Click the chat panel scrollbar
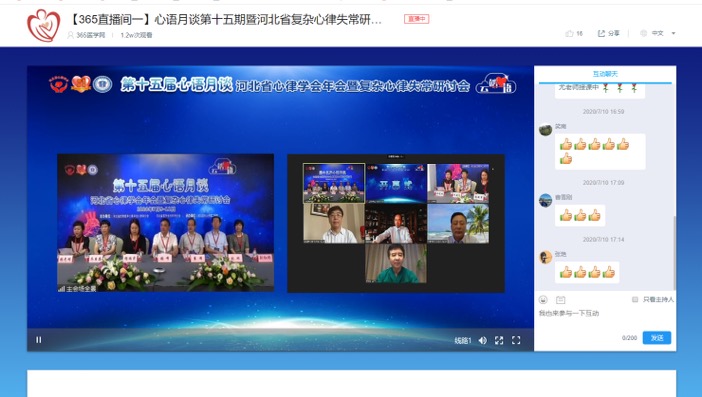Viewport: 702px width, 397px height. point(674,253)
